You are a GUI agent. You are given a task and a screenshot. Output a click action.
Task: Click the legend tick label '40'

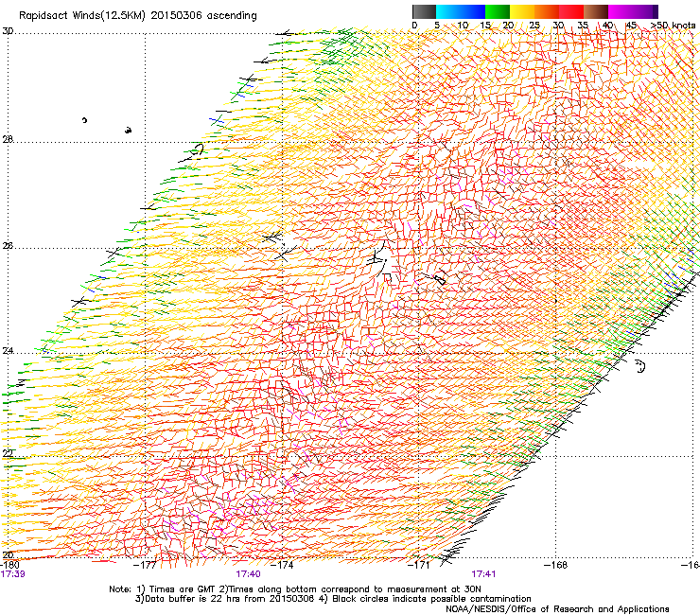(607, 25)
